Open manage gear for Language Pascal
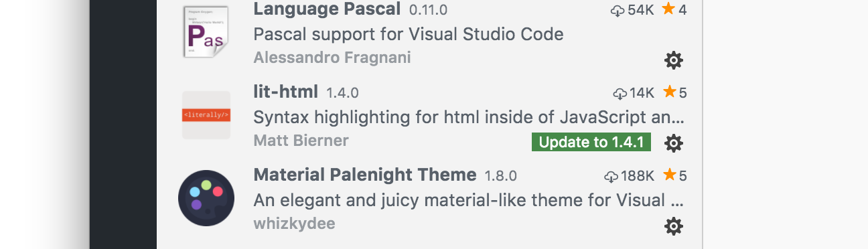The image size is (868, 249). pos(673,61)
